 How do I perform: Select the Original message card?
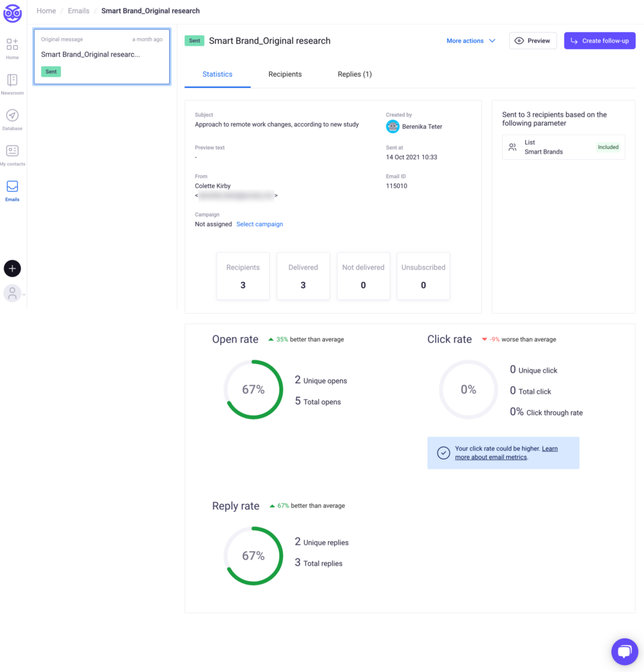pos(102,56)
